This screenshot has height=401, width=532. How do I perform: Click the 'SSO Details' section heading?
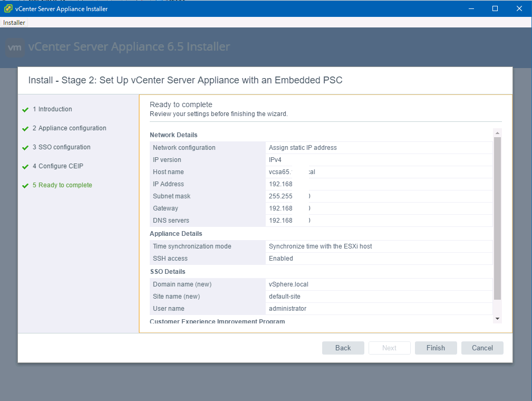(x=168, y=272)
